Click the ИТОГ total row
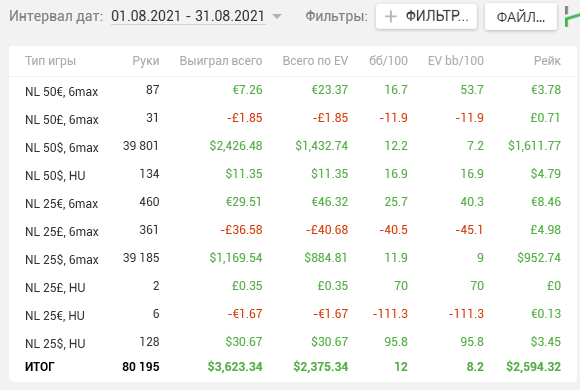The image size is (580, 390). tap(293, 367)
